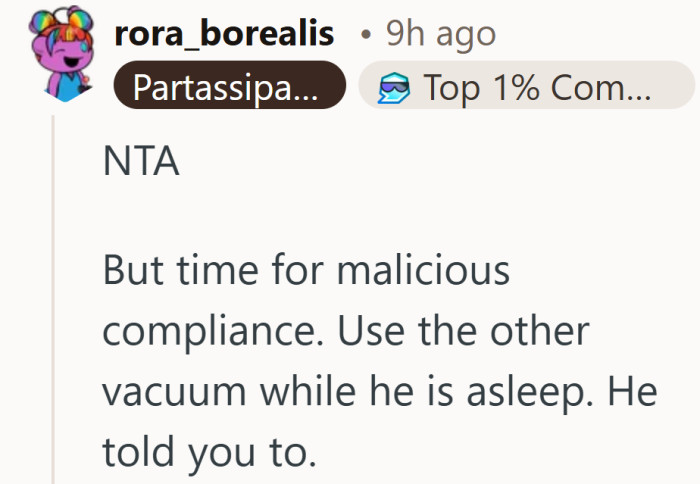Collapse the comment using the thread line
Screen dimensions: 700x484
coord(54,300)
